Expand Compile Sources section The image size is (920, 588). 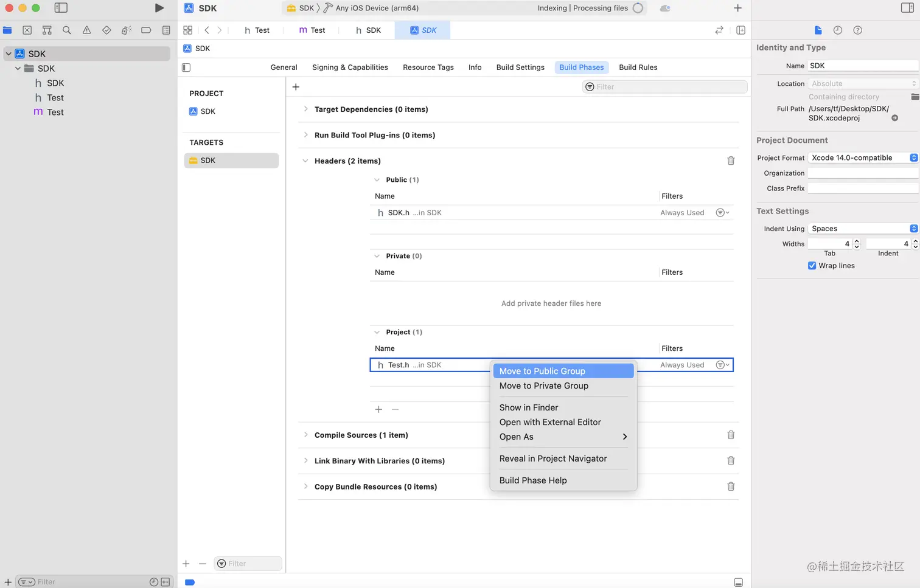pos(305,435)
